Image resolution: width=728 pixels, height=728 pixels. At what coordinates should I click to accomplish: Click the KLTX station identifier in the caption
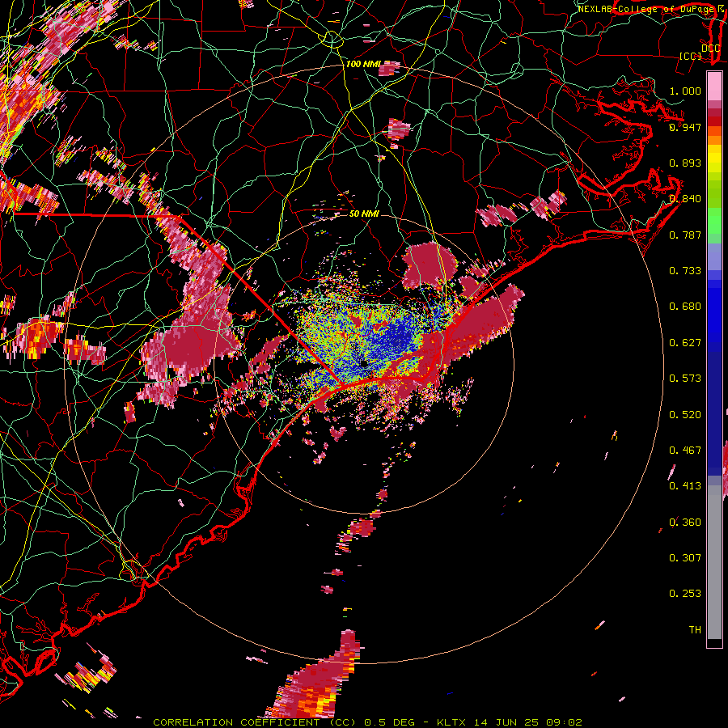click(452, 722)
